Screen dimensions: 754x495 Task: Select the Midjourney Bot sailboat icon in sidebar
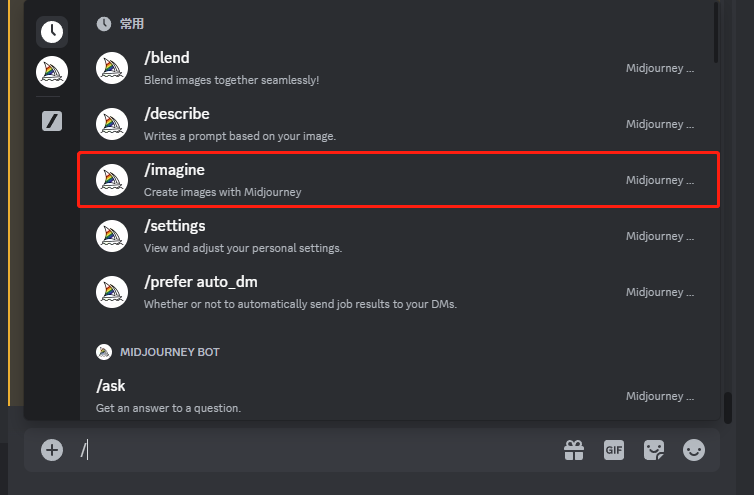coord(52,72)
